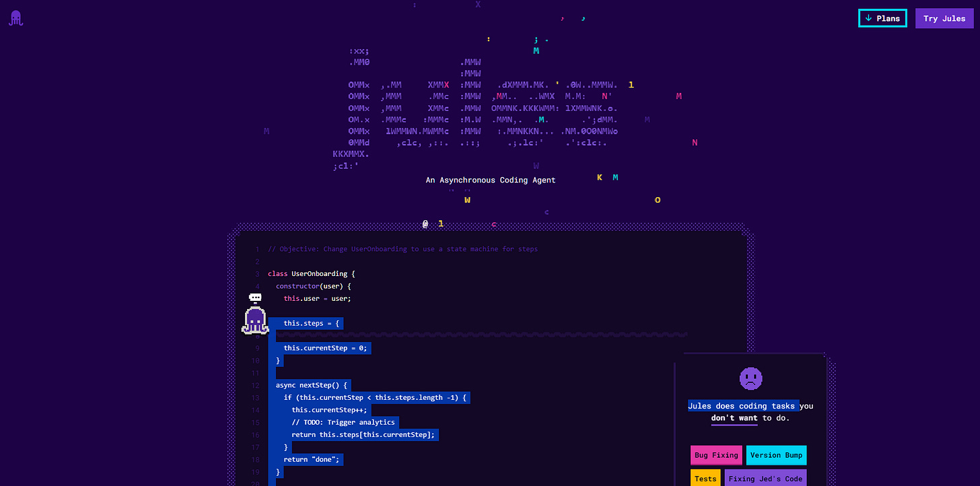Click the Objective comment on code line 1
Image resolution: width=980 pixels, height=486 pixels.
pos(403,249)
